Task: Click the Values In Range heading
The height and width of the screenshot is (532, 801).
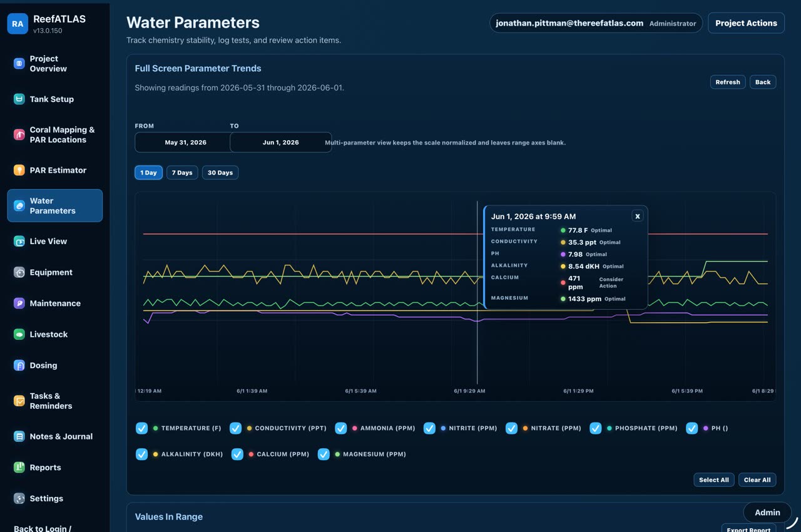Action: (169, 517)
